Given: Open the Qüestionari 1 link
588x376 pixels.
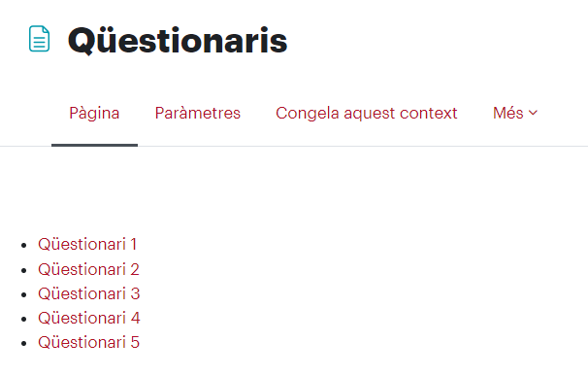Looking at the screenshot, I should click(87, 244).
